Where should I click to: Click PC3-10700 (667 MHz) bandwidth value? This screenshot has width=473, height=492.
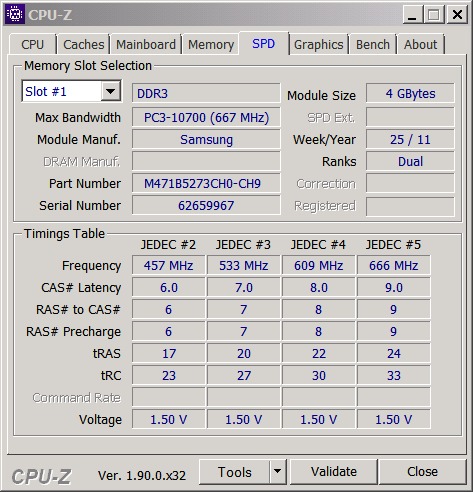[x=206, y=117]
